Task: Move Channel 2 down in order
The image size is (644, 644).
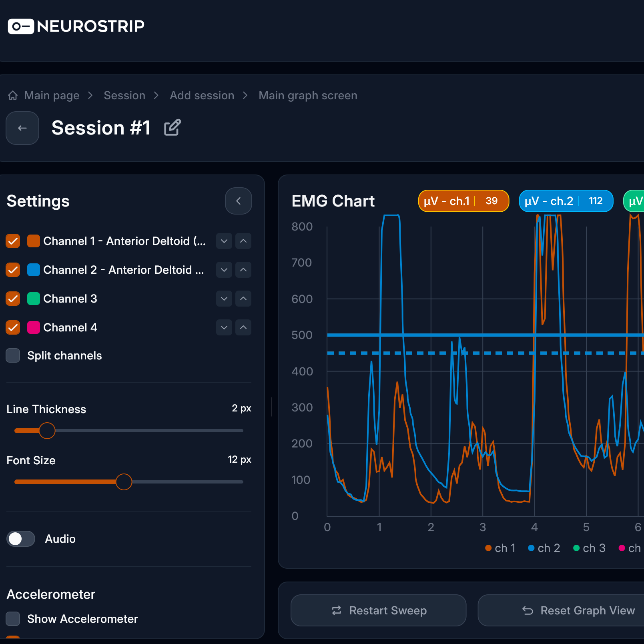Action: point(224,270)
